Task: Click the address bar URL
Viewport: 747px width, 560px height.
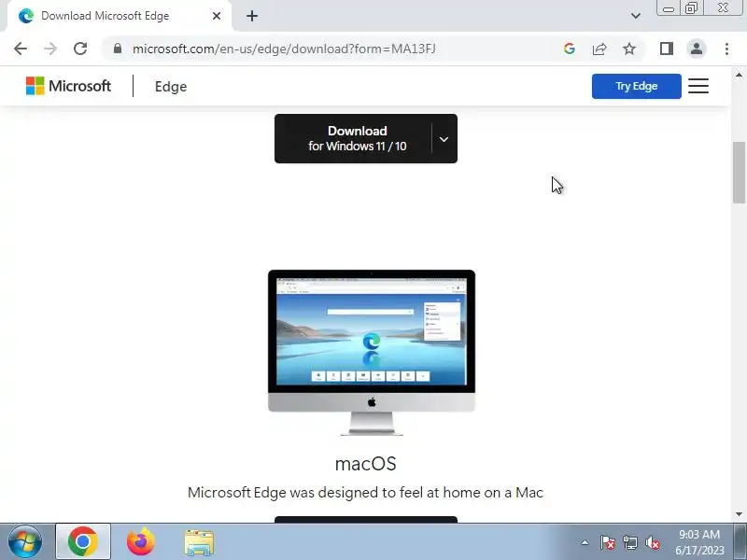Action: pyautogui.click(x=284, y=49)
